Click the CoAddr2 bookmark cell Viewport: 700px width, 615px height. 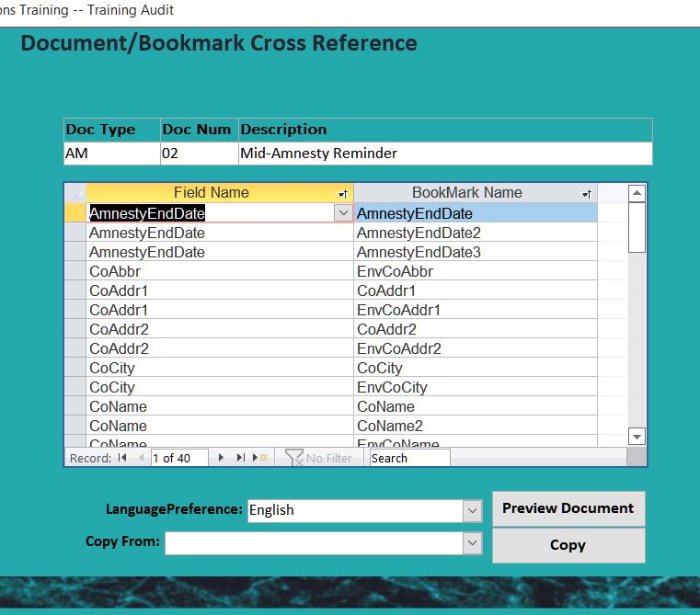click(476, 329)
